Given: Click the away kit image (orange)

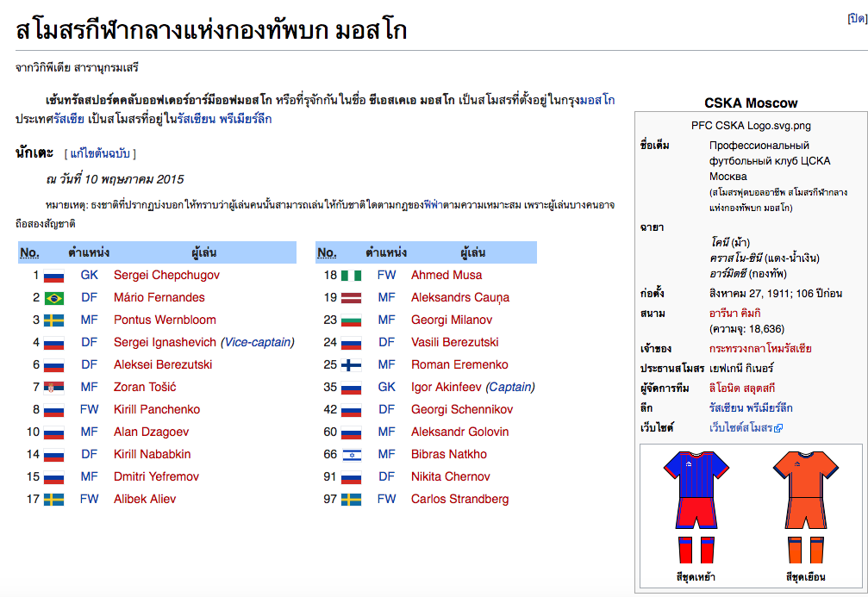Looking at the screenshot, I should click(805, 507).
